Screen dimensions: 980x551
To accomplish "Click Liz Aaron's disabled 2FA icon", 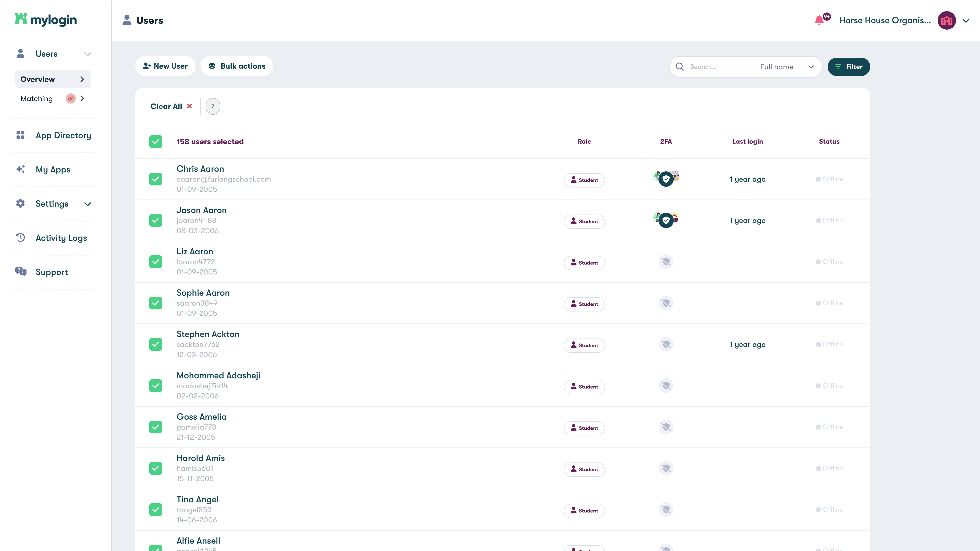I will pos(666,262).
